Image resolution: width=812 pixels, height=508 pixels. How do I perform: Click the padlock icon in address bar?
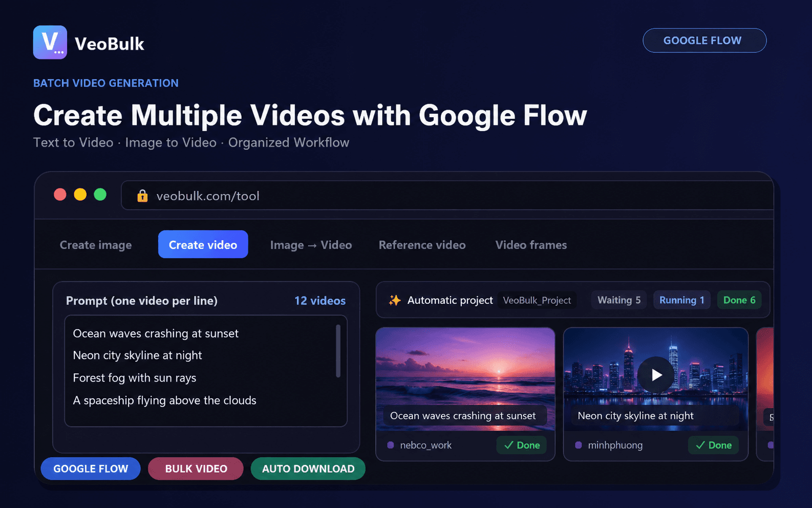coord(142,196)
